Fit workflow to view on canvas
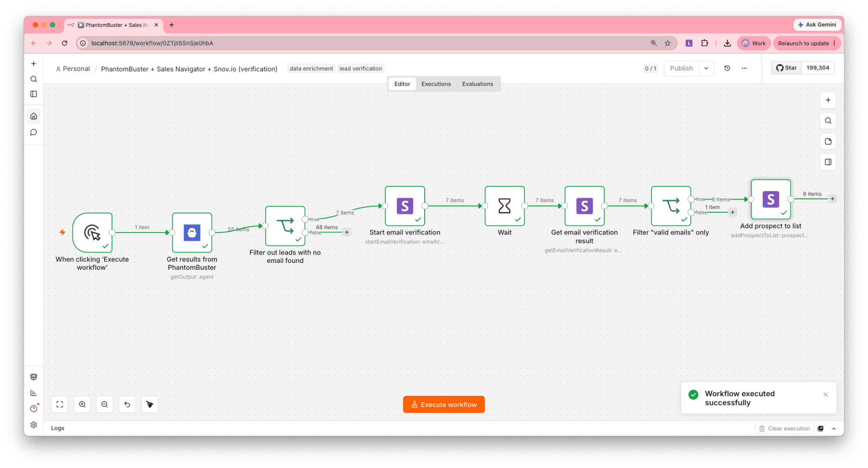Viewport: 868px width, 468px height. point(60,405)
